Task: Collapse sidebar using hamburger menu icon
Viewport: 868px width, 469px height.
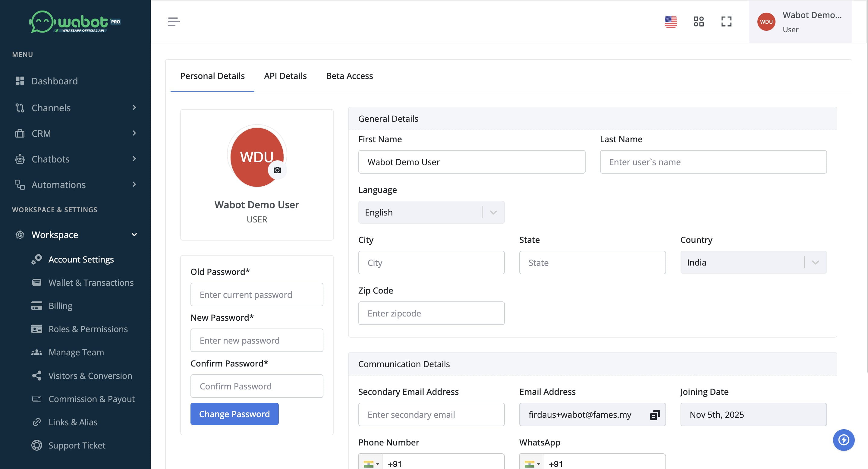Action: pos(174,22)
